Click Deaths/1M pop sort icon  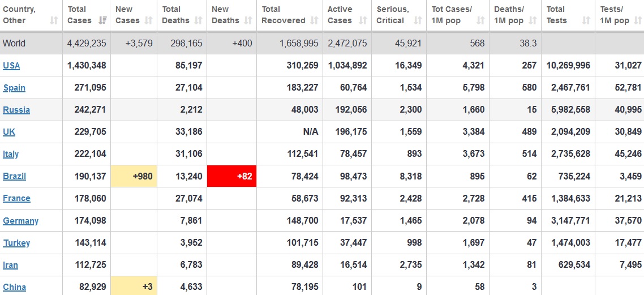(533, 20)
